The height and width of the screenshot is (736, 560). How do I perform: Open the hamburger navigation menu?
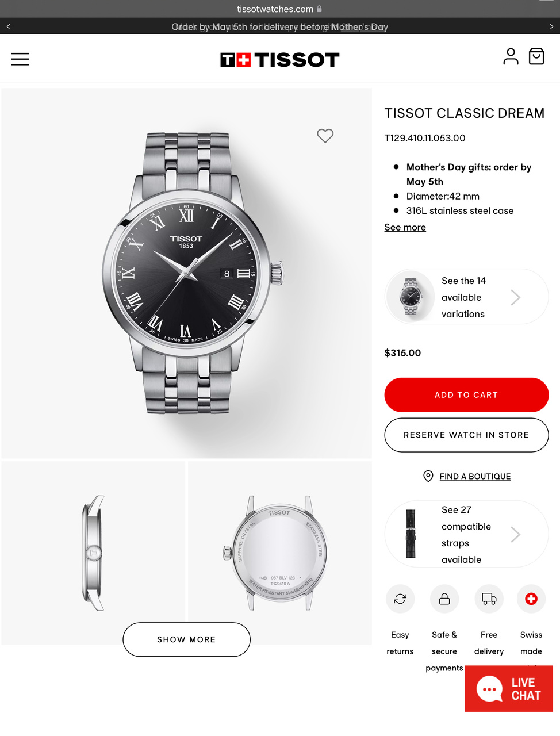[x=20, y=59]
